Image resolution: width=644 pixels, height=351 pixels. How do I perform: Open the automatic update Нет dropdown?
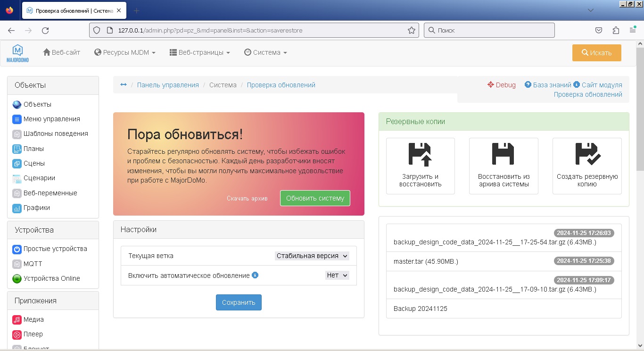pyautogui.click(x=337, y=275)
